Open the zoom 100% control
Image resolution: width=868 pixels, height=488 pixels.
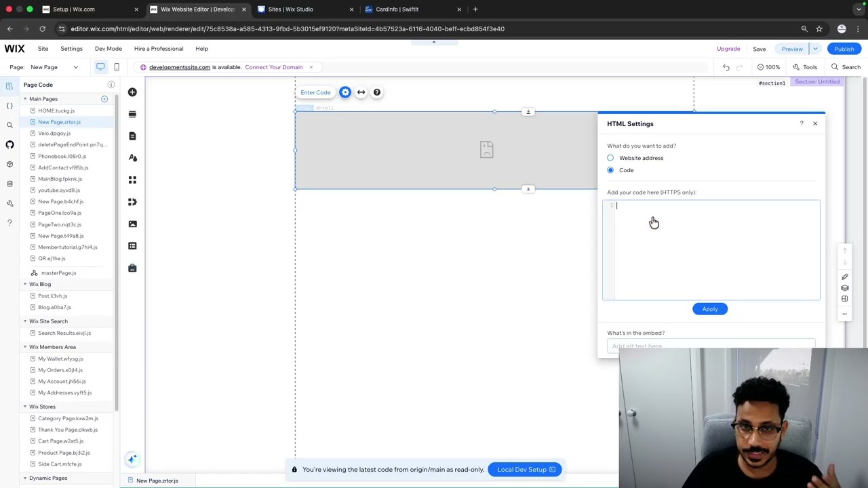click(768, 67)
